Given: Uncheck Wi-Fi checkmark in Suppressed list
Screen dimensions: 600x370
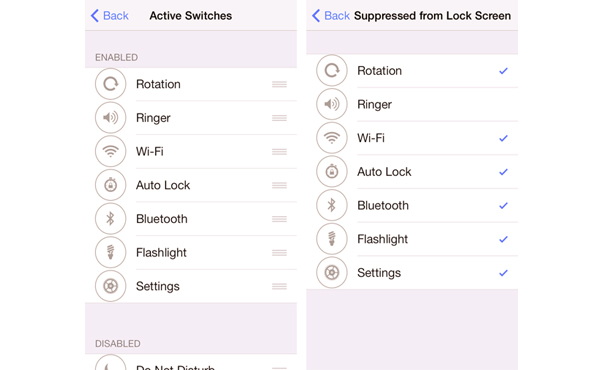Looking at the screenshot, I should click(503, 138).
